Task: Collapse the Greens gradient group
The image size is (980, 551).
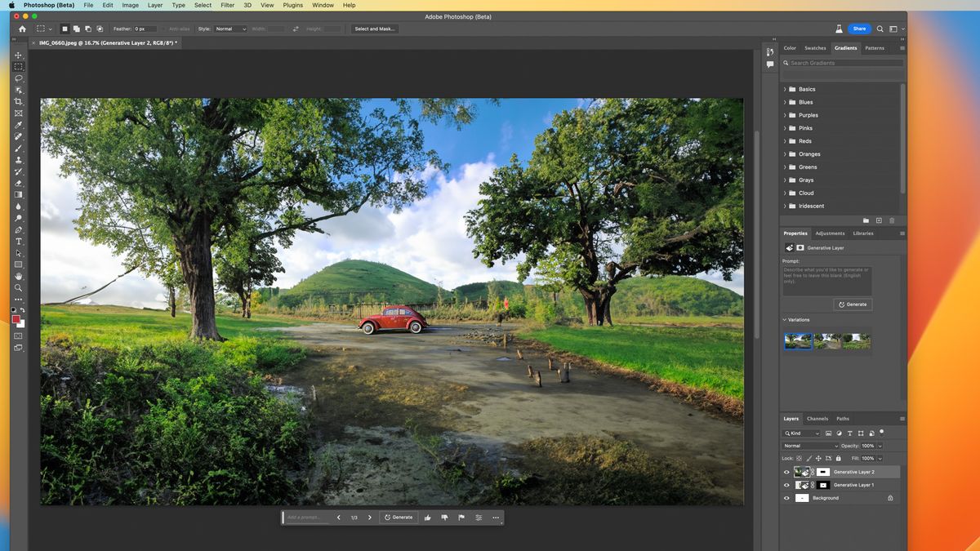Action: pyautogui.click(x=785, y=167)
